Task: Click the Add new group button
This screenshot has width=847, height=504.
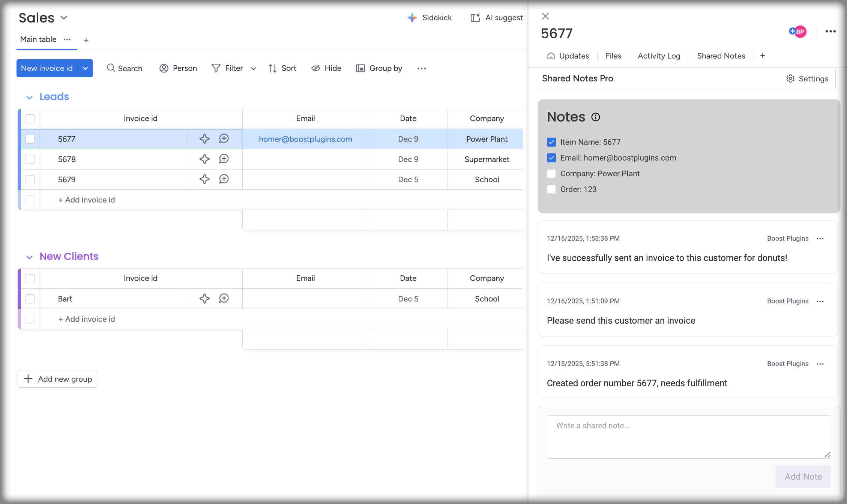Action: click(57, 379)
